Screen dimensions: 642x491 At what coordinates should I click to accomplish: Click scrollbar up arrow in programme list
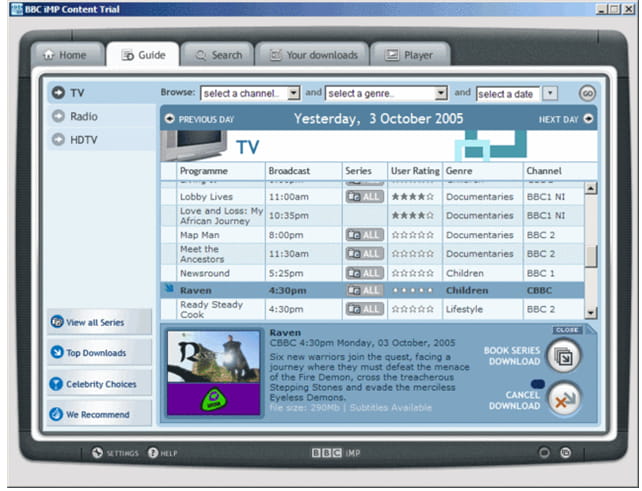590,188
